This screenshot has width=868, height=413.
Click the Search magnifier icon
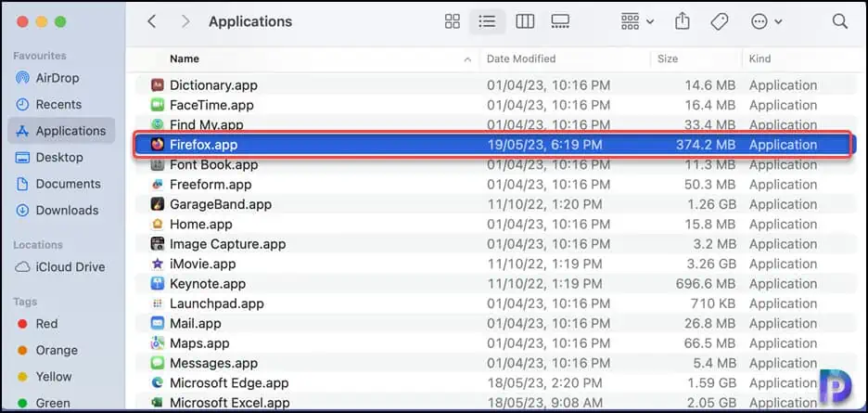click(840, 21)
